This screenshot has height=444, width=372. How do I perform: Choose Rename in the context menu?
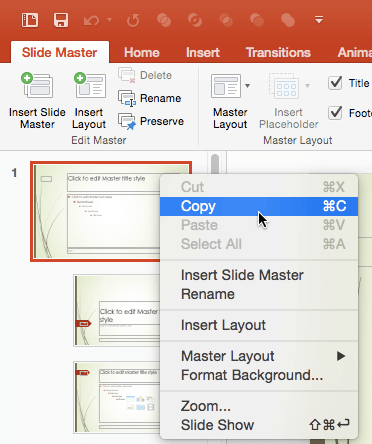[259, 294]
